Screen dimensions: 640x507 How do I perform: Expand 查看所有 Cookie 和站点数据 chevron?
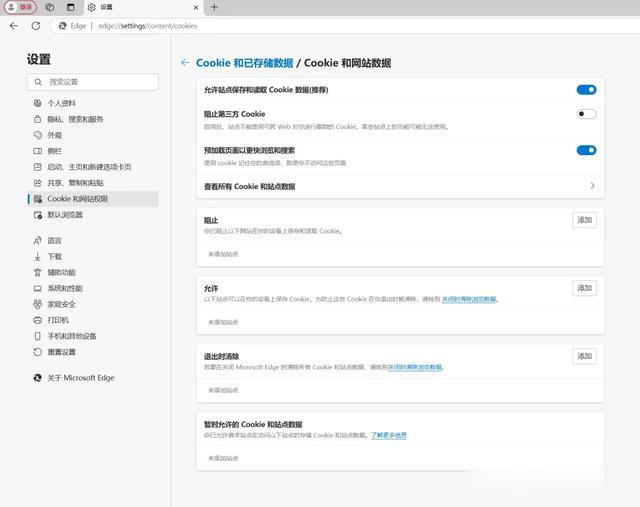[x=592, y=186]
